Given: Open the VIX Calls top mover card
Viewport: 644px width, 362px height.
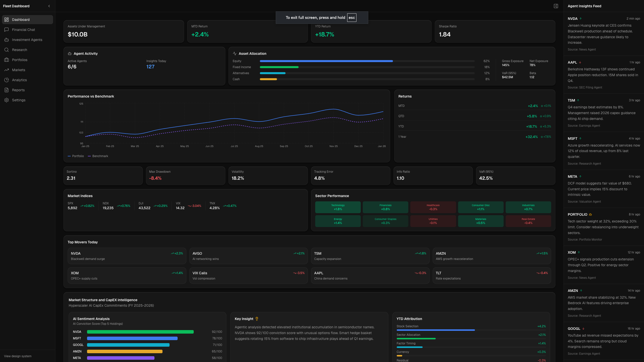Looking at the screenshot, I should (249, 276).
